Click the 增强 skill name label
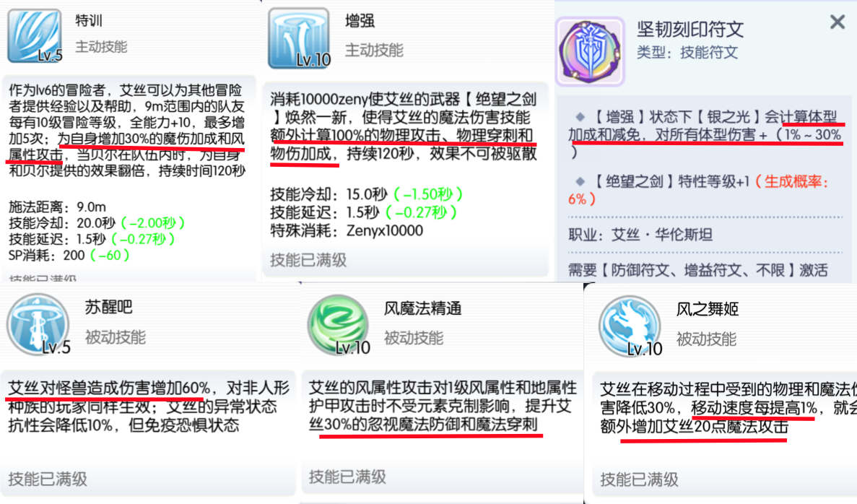The image size is (857, 504). 360,22
